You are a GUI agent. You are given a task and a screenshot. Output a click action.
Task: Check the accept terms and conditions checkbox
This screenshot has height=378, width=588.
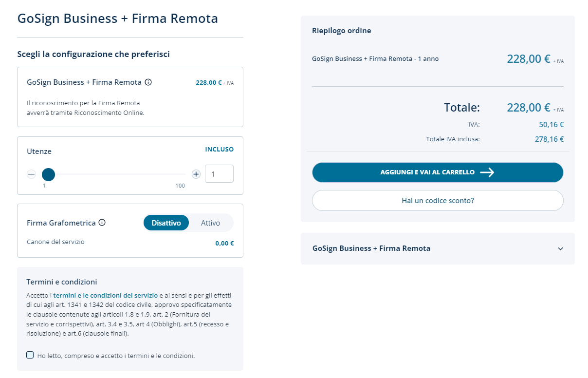pyautogui.click(x=30, y=355)
